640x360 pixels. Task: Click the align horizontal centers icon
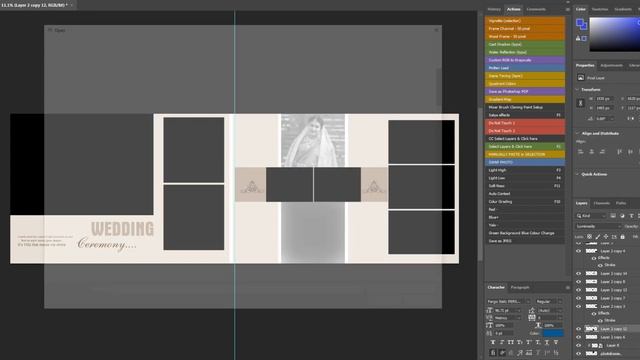(591, 152)
